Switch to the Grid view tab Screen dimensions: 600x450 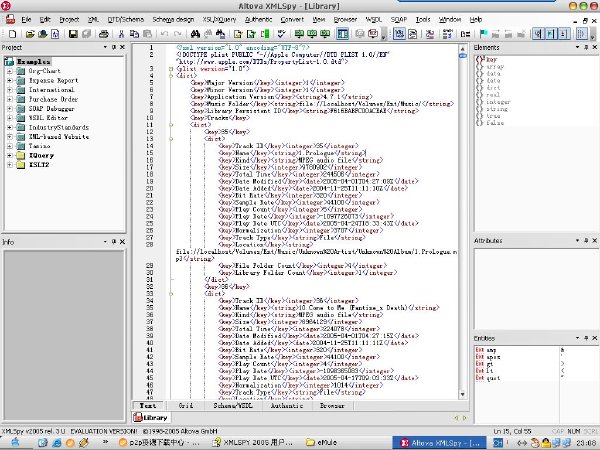coord(186,406)
